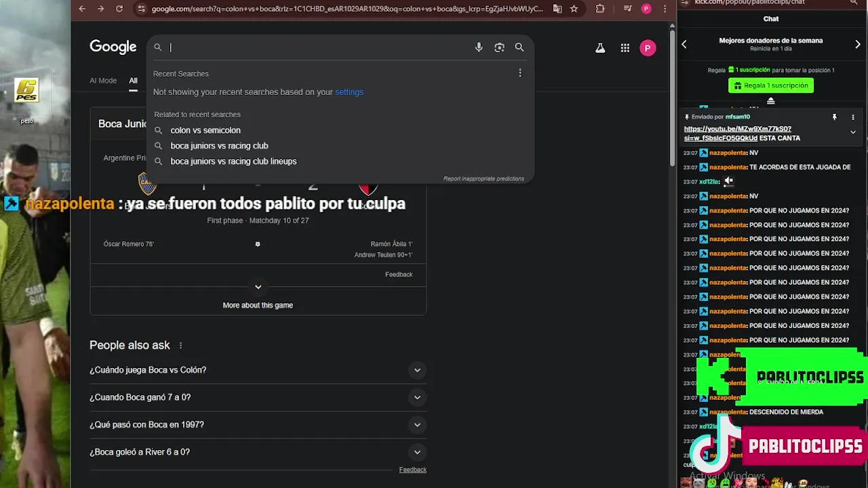Viewport: 868px width, 488px height.
Task: Open the pinned youtu.be link
Action: coord(738,134)
